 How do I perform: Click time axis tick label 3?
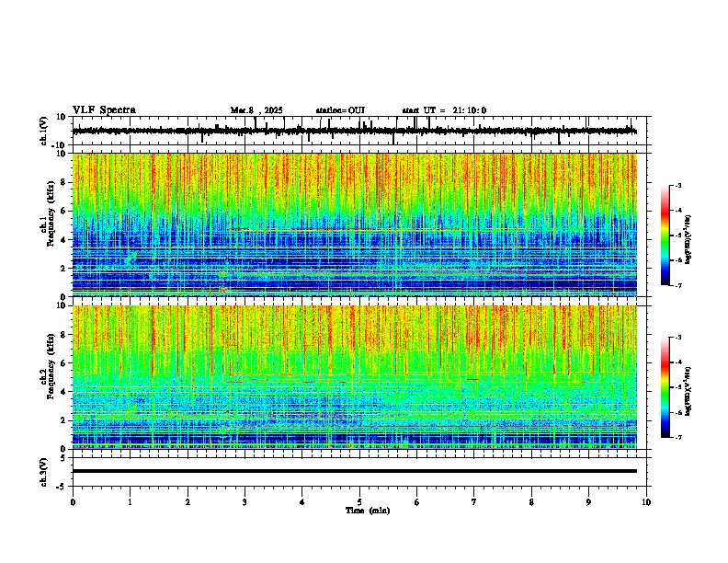click(245, 502)
